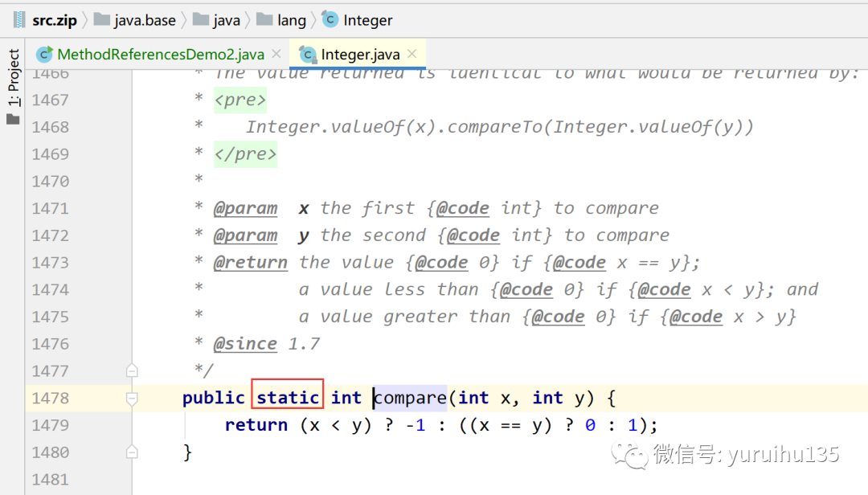The height and width of the screenshot is (495, 868).
Task: Click line number 1476 in gutter
Action: point(51,344)
